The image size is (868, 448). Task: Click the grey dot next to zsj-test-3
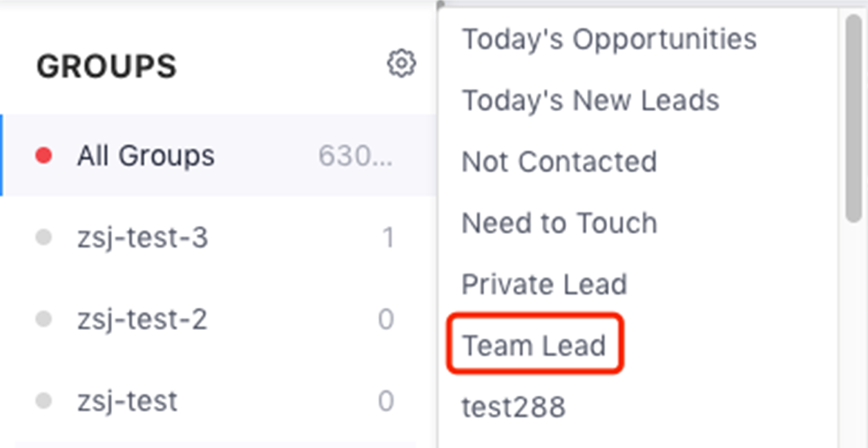pyautogui.click(x=44, y=237)
